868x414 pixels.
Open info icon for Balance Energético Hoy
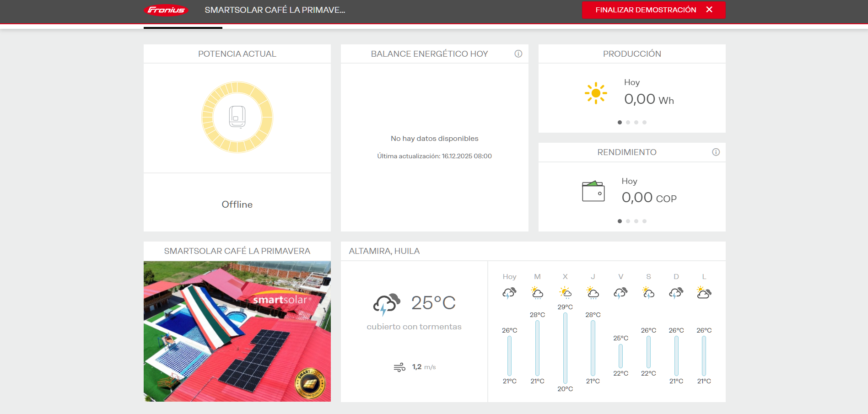[x=518, y=54]
